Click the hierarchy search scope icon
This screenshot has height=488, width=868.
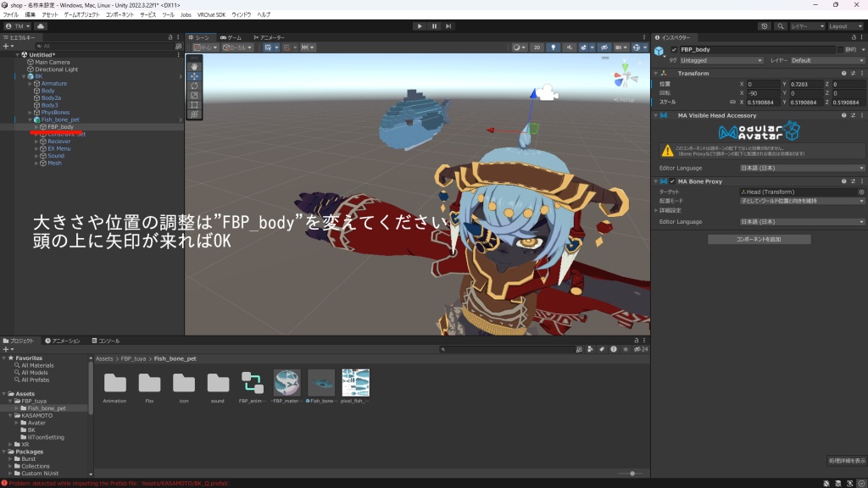pos(178,46)
